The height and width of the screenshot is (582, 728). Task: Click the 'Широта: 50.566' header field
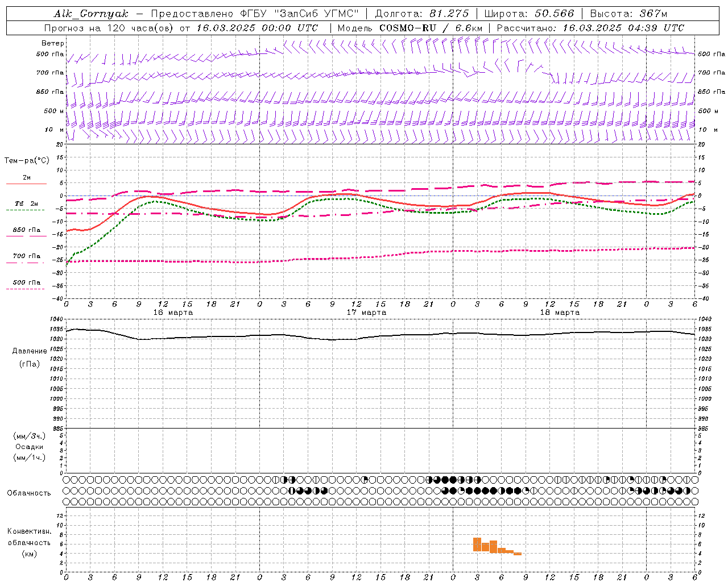pos(530,14)
